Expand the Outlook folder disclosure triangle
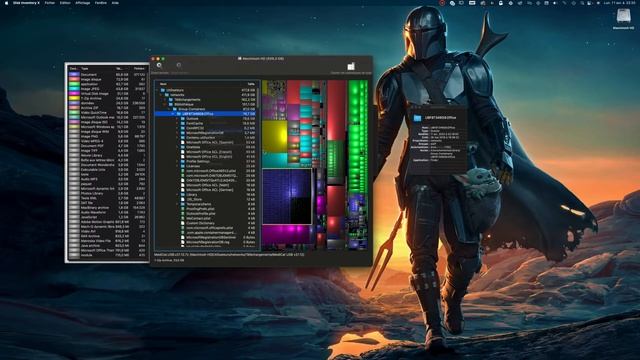Screen dimensions: 640x360 tap(178, 119)
